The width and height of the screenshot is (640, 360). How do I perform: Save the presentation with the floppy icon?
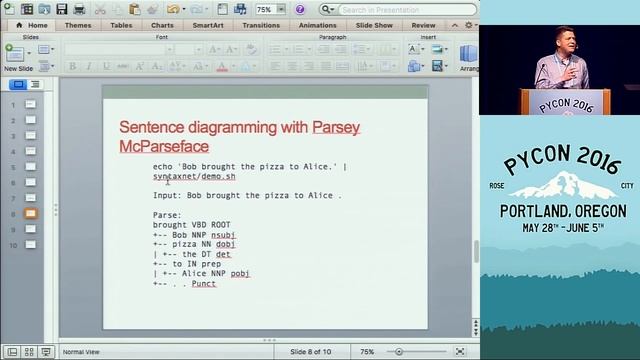62,9
